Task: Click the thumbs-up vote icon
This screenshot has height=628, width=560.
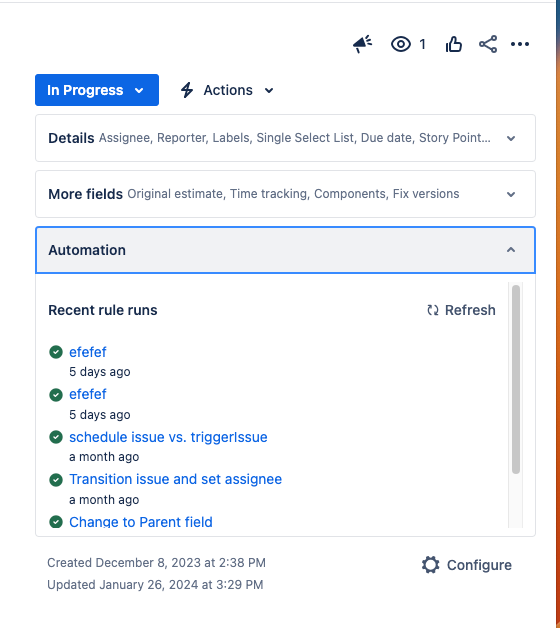Action: click(453, 44)
